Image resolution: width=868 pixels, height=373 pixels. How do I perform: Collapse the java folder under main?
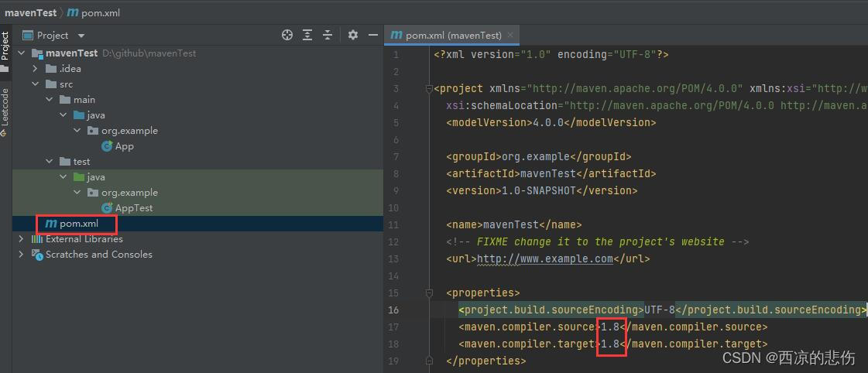coord(63,115)
